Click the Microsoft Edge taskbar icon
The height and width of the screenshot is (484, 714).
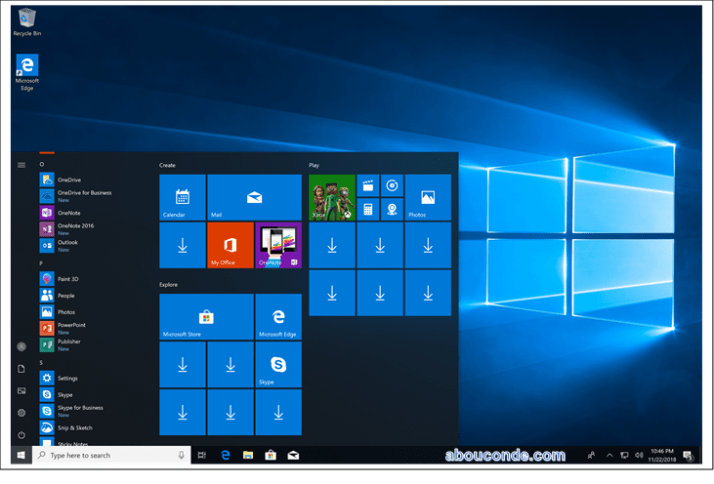226,455
